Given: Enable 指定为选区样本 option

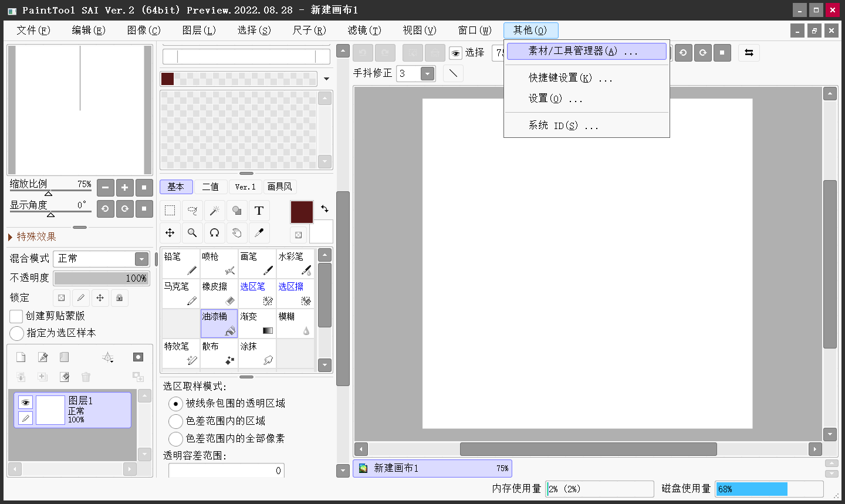Looking at the screenshot, I should point(16,333).
